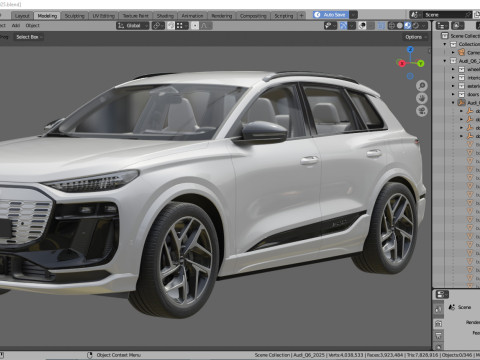Expand the doors collection in outliner
Screen dimensions: 480x360
(453, 94)
